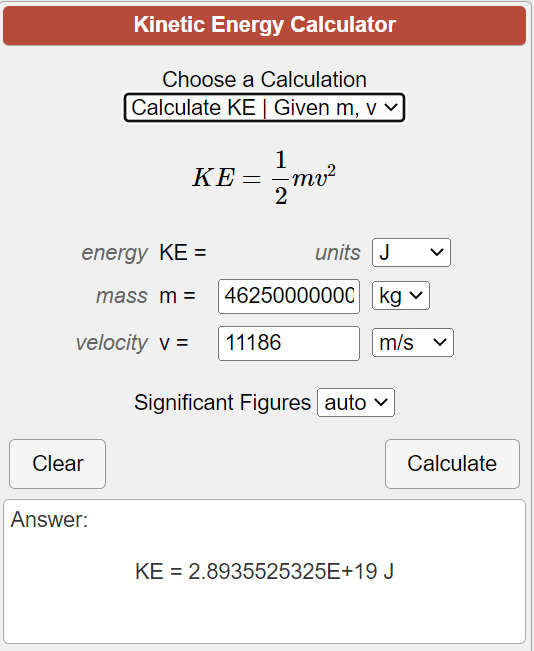Focus the velocity v input field

point(289,343)
